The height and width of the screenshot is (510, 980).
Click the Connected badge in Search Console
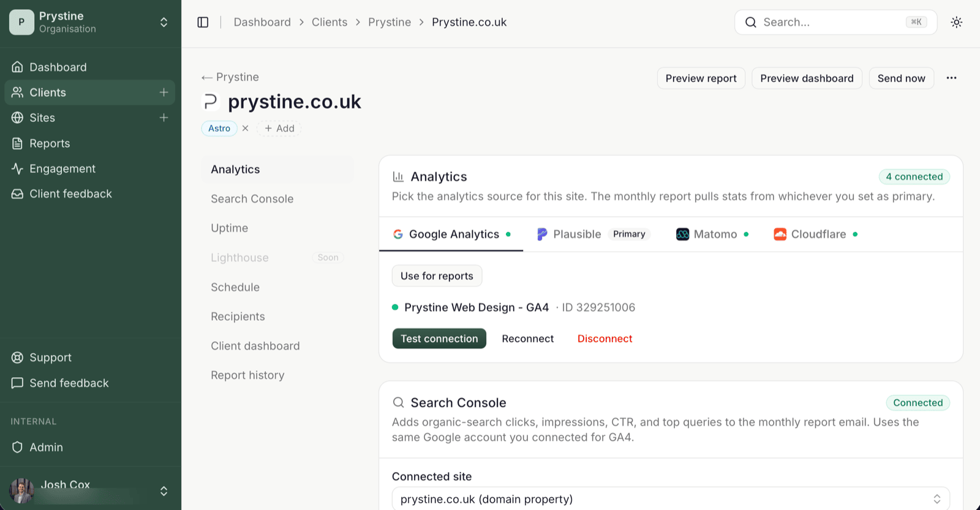[918, 403]
